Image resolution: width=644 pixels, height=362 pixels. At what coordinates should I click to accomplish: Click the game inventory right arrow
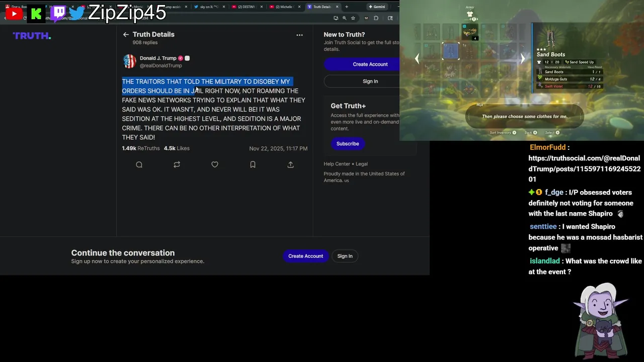[523, 59]
